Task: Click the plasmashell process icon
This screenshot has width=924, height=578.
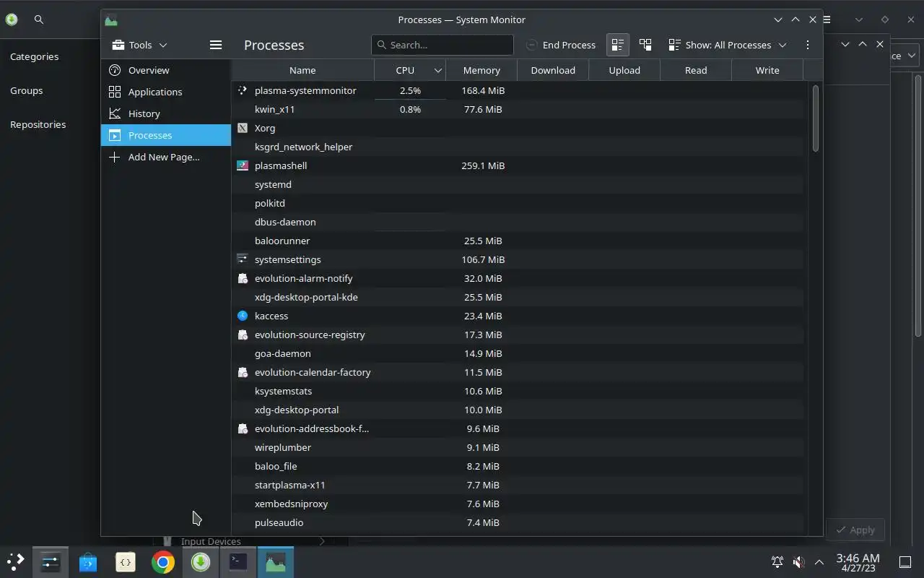Action: tap(243, 165)
